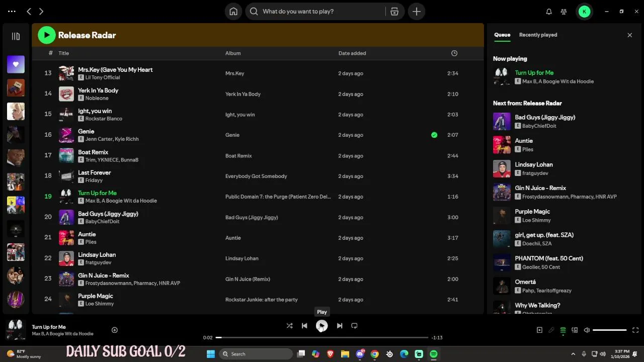The height and width of the screenshot is (362, 644).
Task: Close the Queue panel
Action: point(629,35)
